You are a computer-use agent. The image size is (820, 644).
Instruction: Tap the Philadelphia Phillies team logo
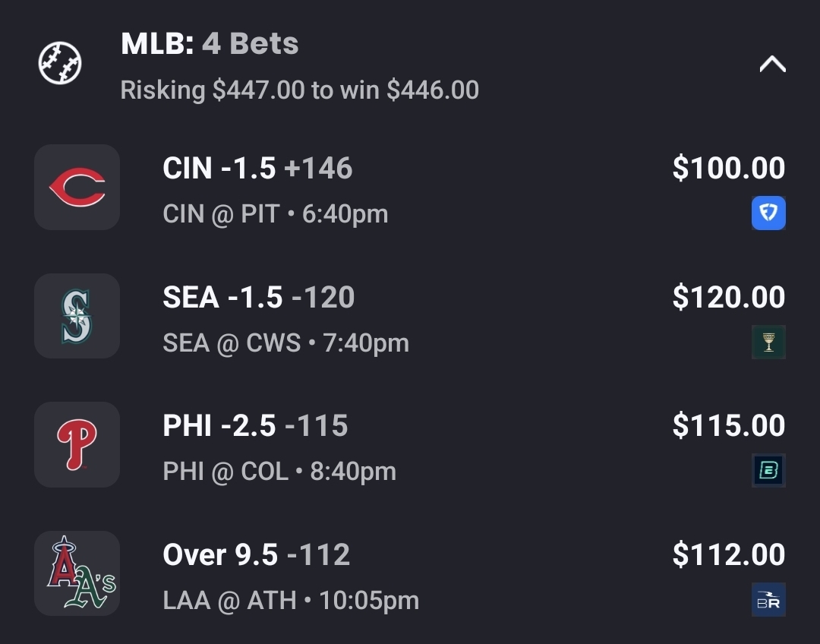[77, 444]
